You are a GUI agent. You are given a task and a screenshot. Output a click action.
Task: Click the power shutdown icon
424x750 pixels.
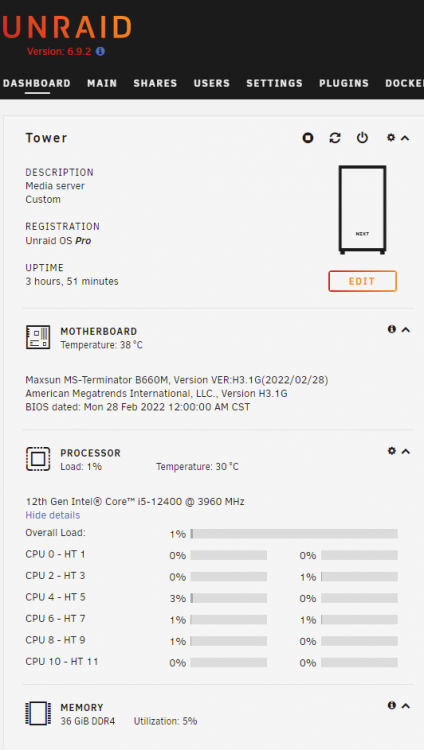pyautogui.click(x=362, y=138)
